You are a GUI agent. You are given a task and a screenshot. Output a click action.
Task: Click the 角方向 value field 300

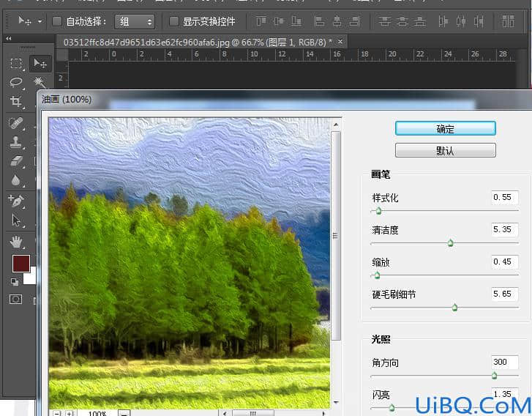click(x=504, y=362)
